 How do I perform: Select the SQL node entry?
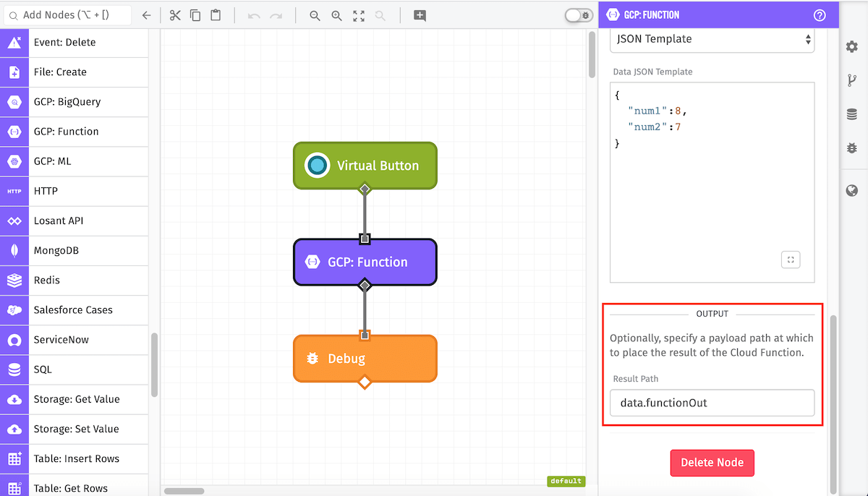tap(74, 369)
